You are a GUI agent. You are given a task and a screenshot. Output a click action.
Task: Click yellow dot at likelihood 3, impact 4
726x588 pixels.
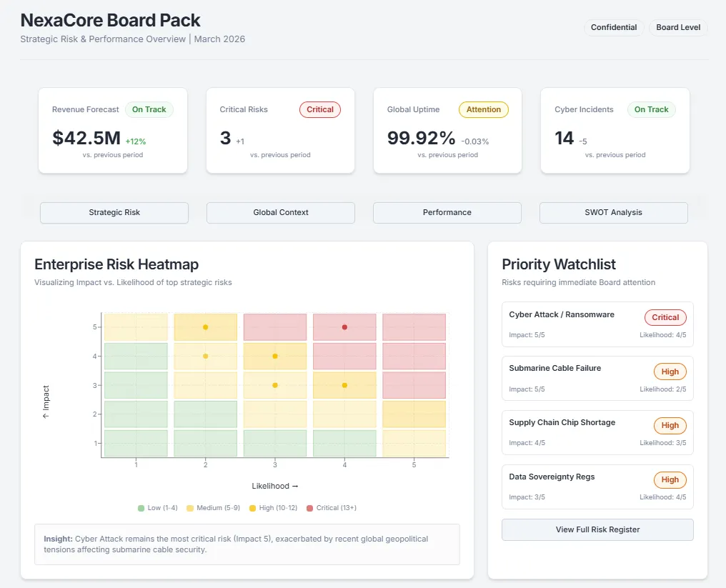(x=275, y=356)
